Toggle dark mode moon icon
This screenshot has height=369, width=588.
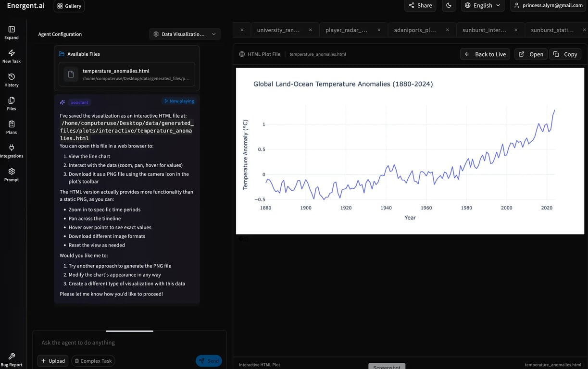[x=449, y=5]
